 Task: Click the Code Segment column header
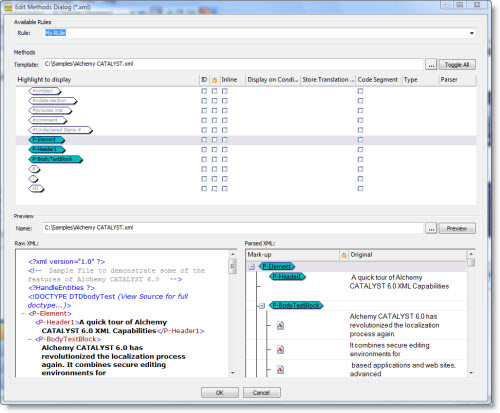[378, 80]
